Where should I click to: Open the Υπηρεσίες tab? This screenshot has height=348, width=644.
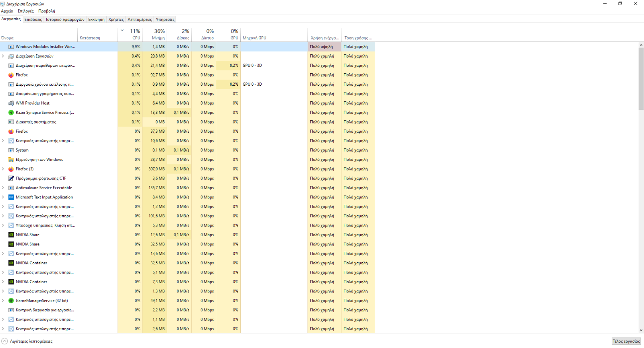(165, 19)
